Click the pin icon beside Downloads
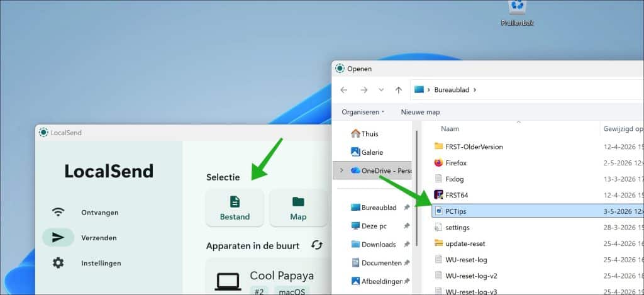The width and height of the screenshot is (644, 295). [407, 245]
